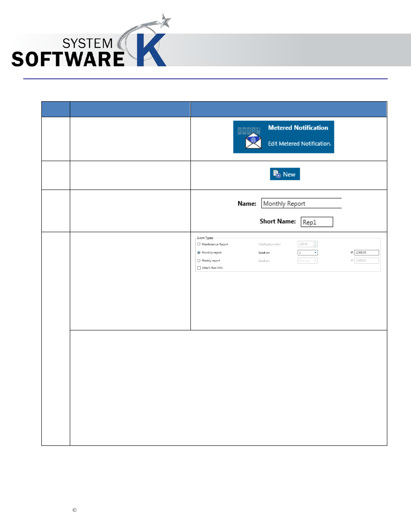
Task: Select the Maintenance Report radio button
Action: coord(199,244)
